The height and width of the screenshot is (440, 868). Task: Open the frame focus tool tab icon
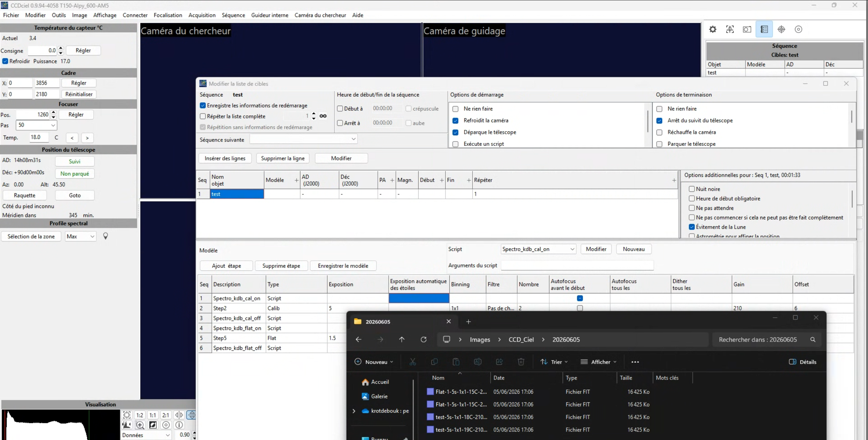(730, 29)
